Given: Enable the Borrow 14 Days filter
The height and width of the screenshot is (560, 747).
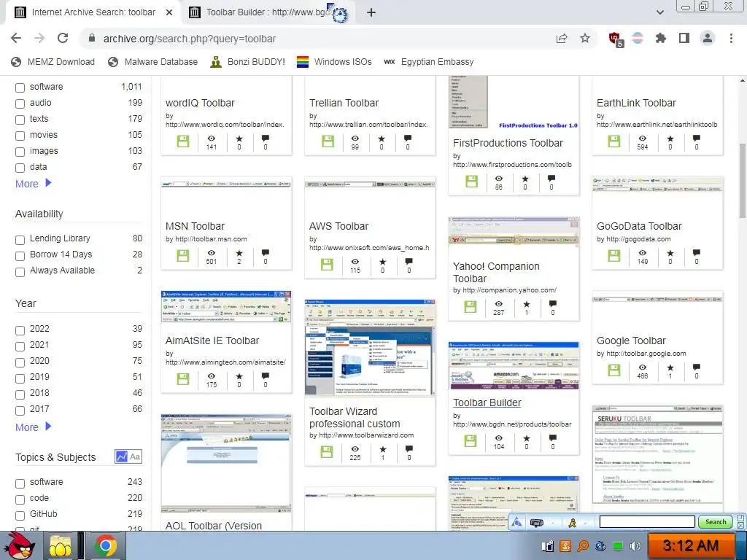Looking at the screenshot, I should [x=20, y=256].
